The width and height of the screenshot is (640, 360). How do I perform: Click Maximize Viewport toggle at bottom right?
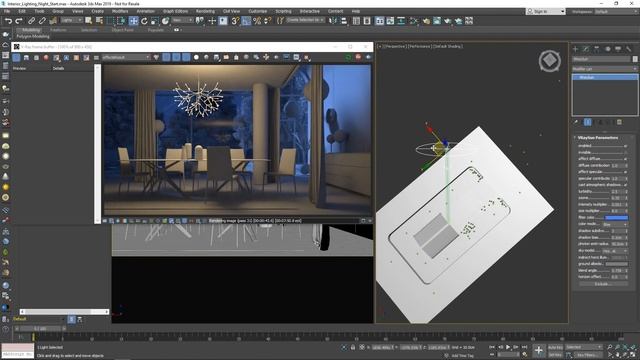634,355
